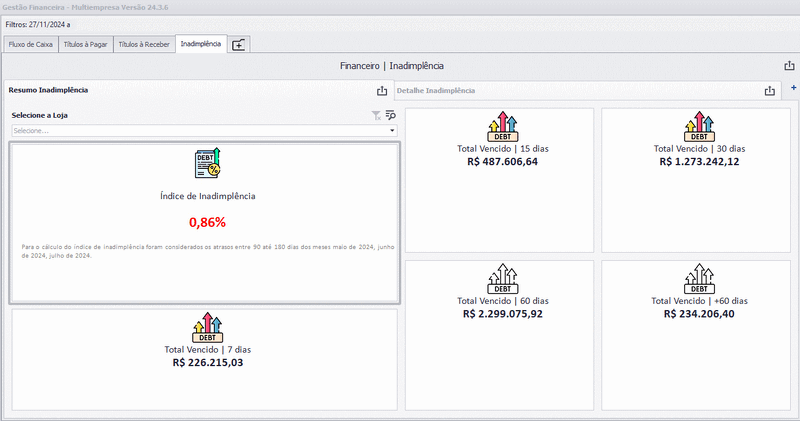Click the index calculation explanation note

[x=208, y=251]
